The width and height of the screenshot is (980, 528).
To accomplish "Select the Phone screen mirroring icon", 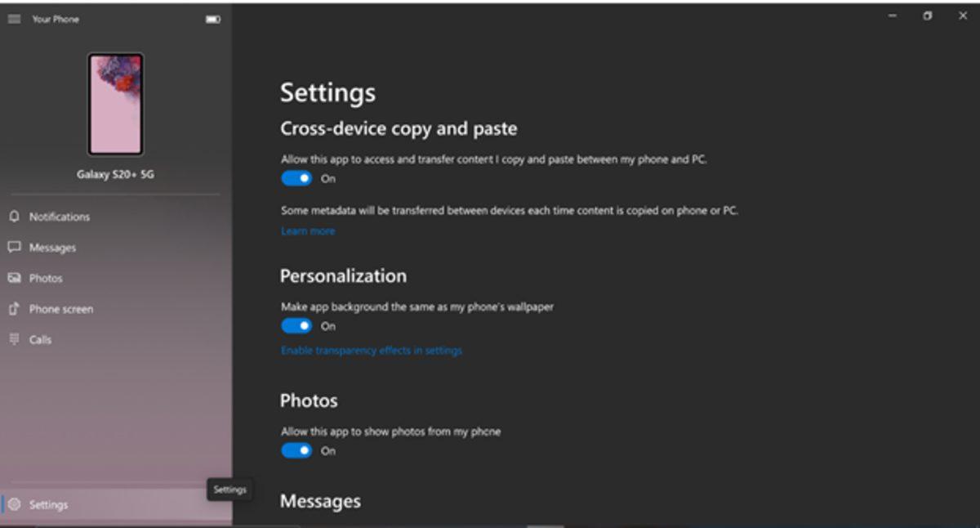I will tap(13, 309).
